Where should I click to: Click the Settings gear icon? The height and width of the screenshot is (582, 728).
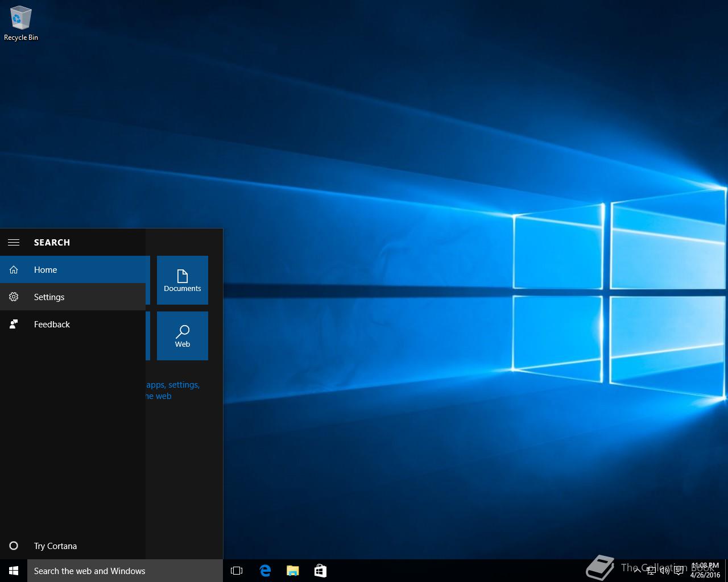(x=14, y=297)
